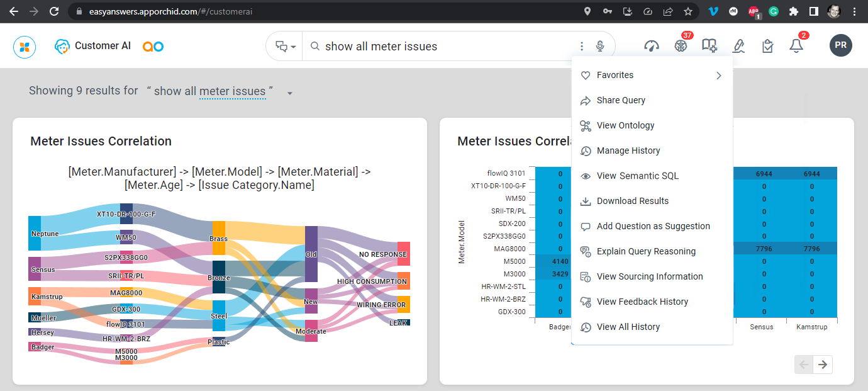Expand the Favorites submenu
This screenshot has height=391, width=868.
click(x=718, y=76)
